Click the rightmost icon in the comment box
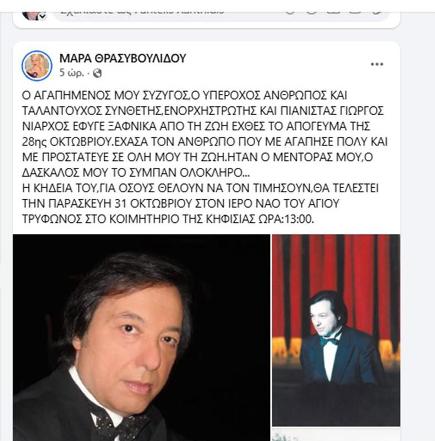The image size is (435, 441). (377, 12)
